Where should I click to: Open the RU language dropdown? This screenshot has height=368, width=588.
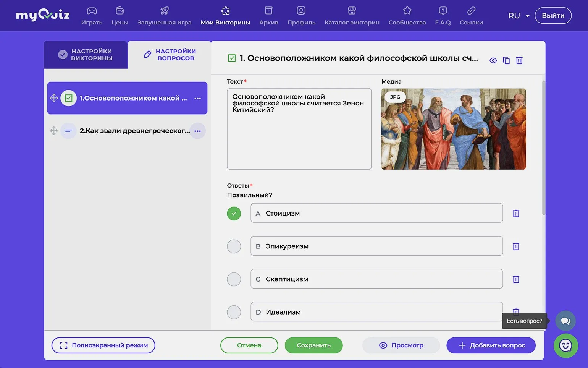(x=519, y=16)
